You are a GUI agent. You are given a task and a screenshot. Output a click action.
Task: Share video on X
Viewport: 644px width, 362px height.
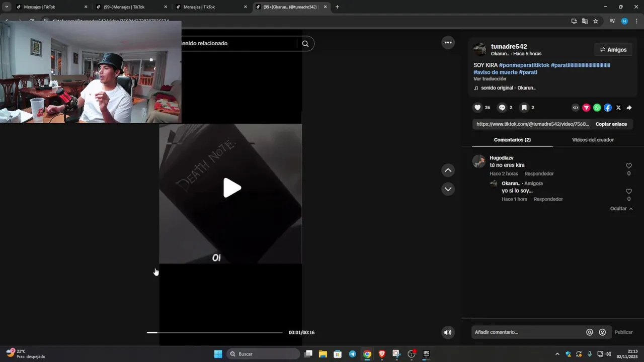(618, 108)
